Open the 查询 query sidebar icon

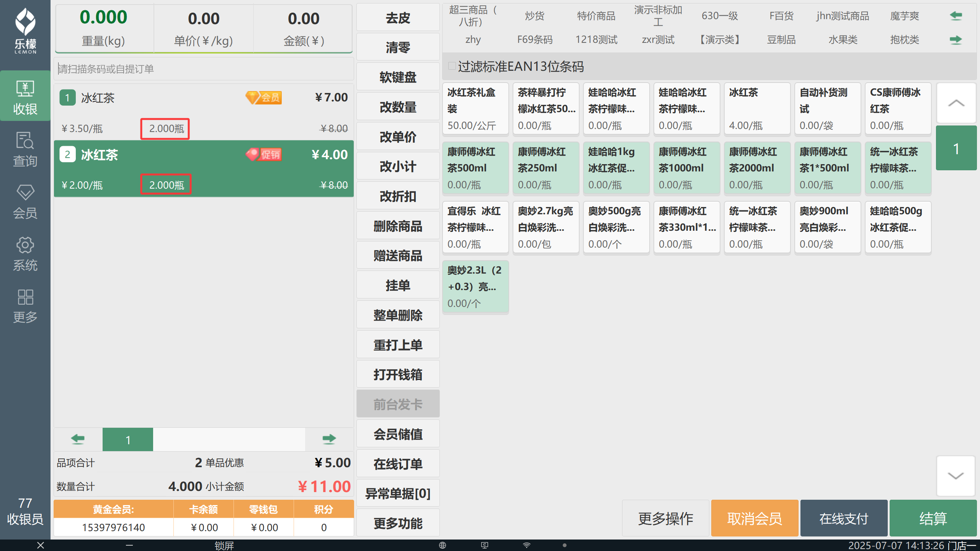click(x=25, y=149)
